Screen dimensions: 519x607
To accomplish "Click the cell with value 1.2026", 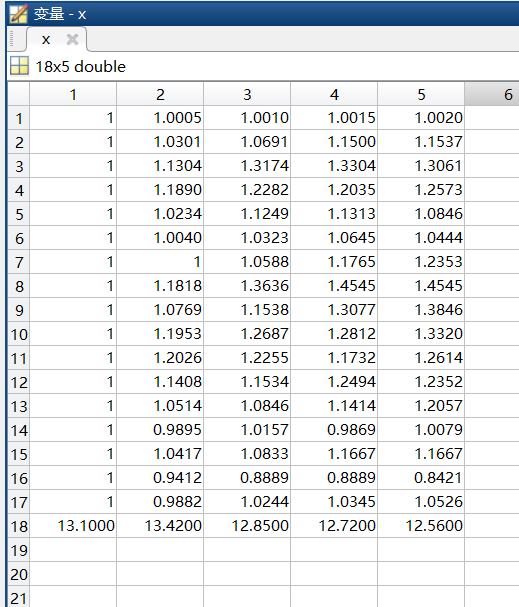I will 160,358.
